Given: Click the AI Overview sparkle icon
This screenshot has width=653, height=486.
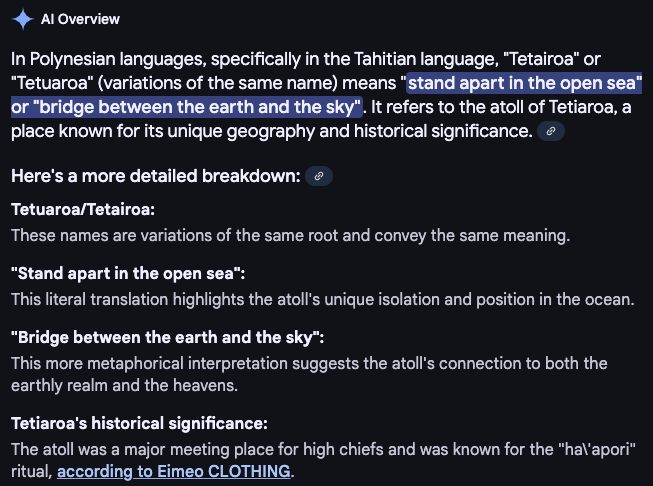Looking at the screenshot, I should 22,19.
